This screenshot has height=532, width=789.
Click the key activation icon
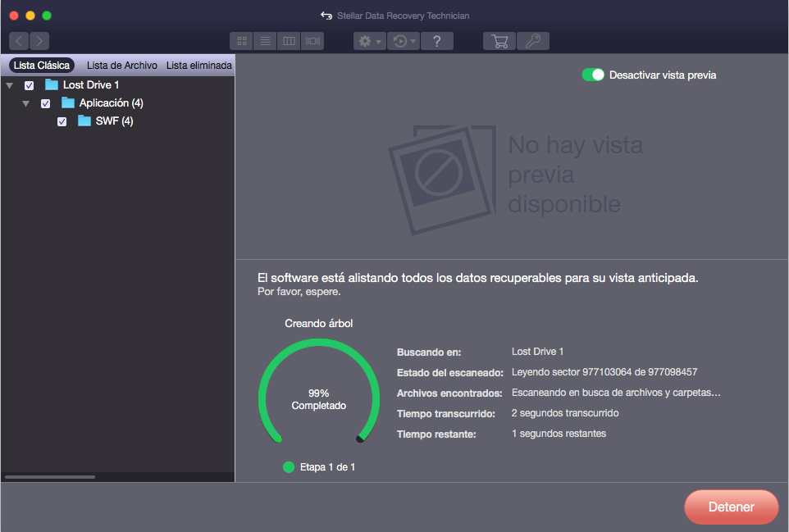533,41
